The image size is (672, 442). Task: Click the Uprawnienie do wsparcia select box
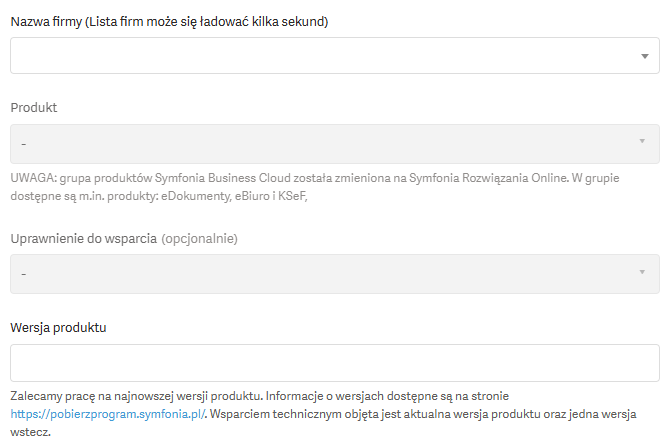pos(335,274)
